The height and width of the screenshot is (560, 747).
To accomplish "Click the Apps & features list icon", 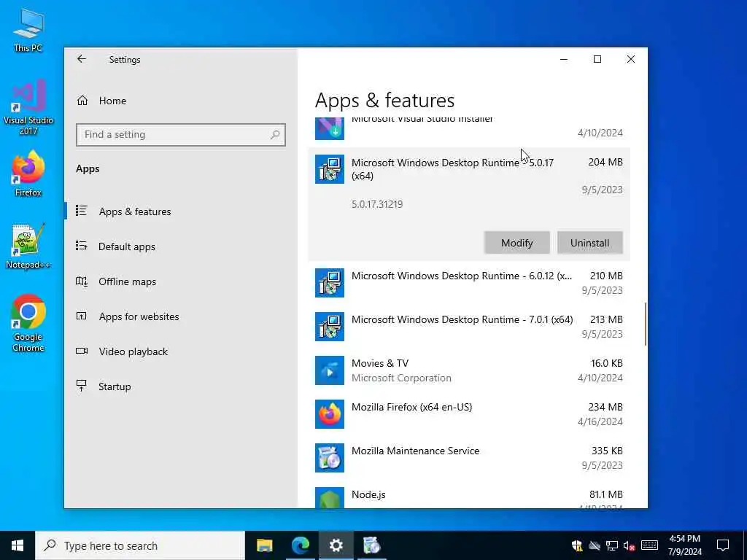I will pyautogui.click(x=82, y=211).
